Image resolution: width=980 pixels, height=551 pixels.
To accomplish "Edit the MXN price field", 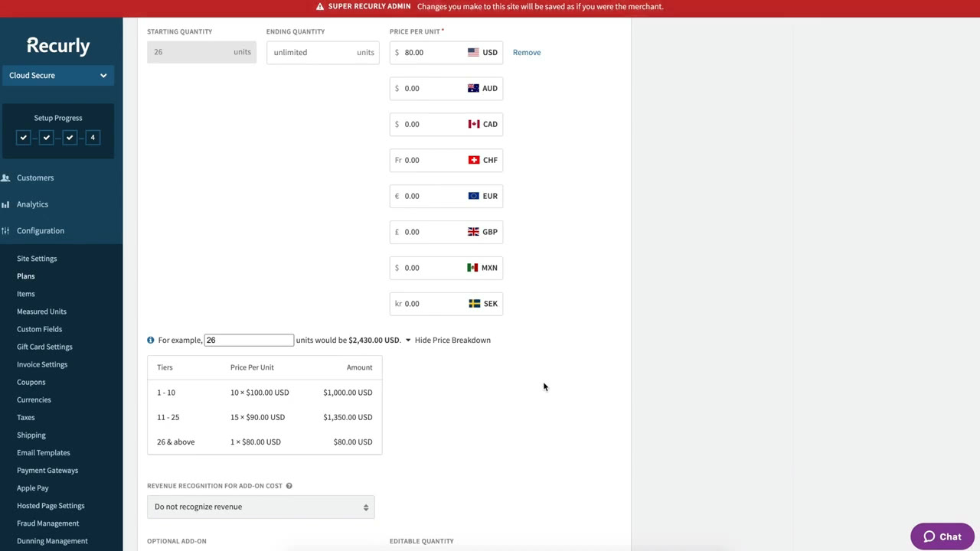I will coord(446,268).
